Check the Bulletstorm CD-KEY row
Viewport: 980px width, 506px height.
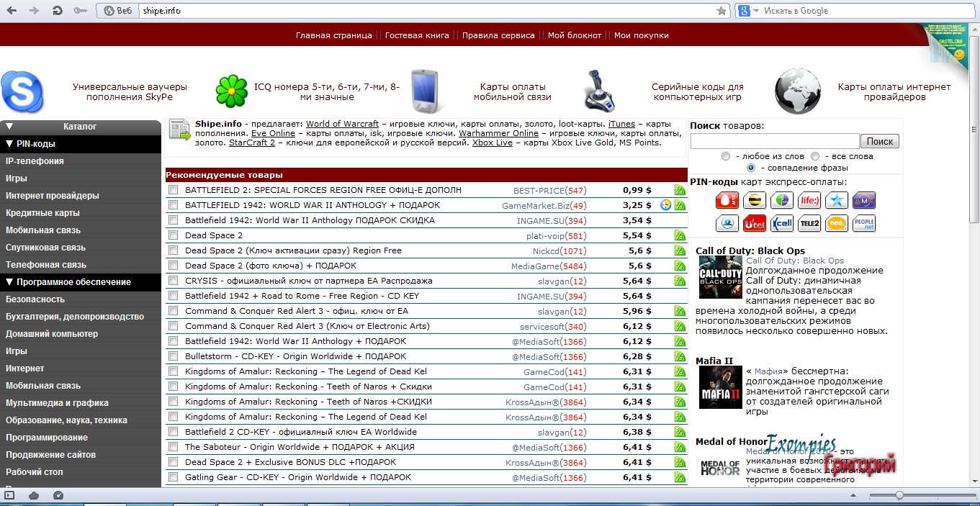173,356
